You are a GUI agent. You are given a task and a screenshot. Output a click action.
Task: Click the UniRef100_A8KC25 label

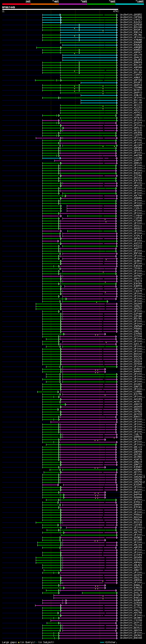tap(131, 186)
